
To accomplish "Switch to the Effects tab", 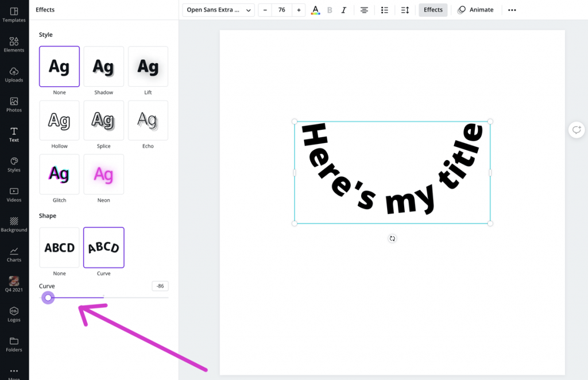I will [x=432, y=10].
